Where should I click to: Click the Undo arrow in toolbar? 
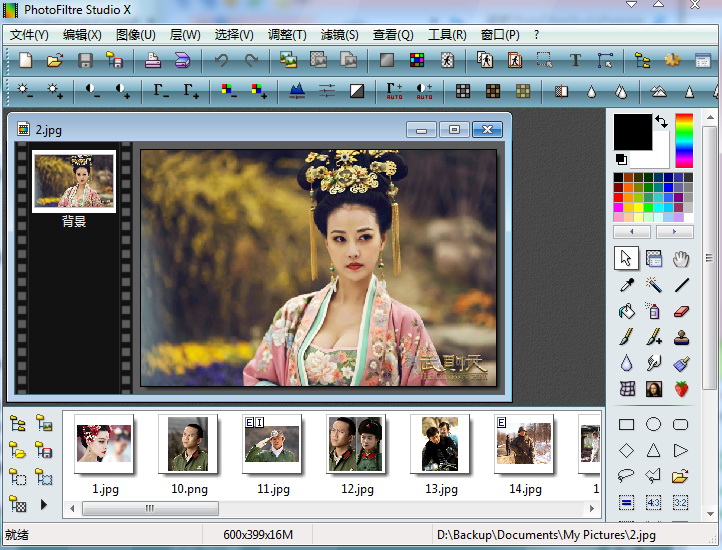(221, 60)
